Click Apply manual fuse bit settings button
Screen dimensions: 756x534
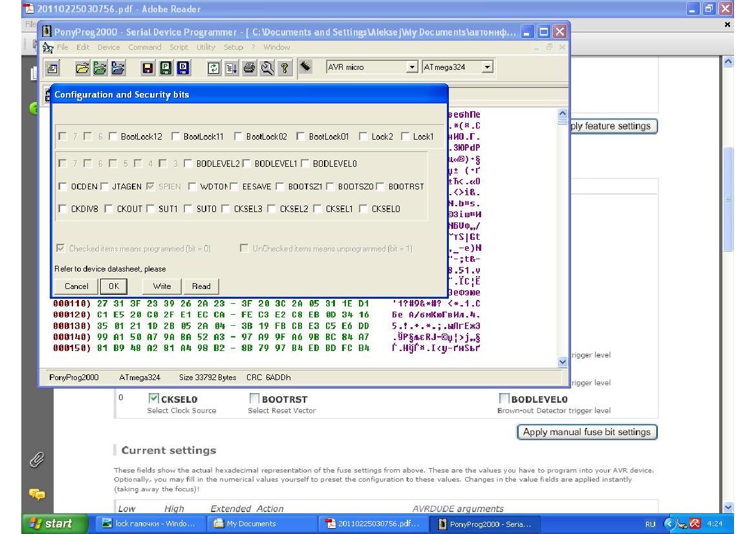click(x=587, y=432)
